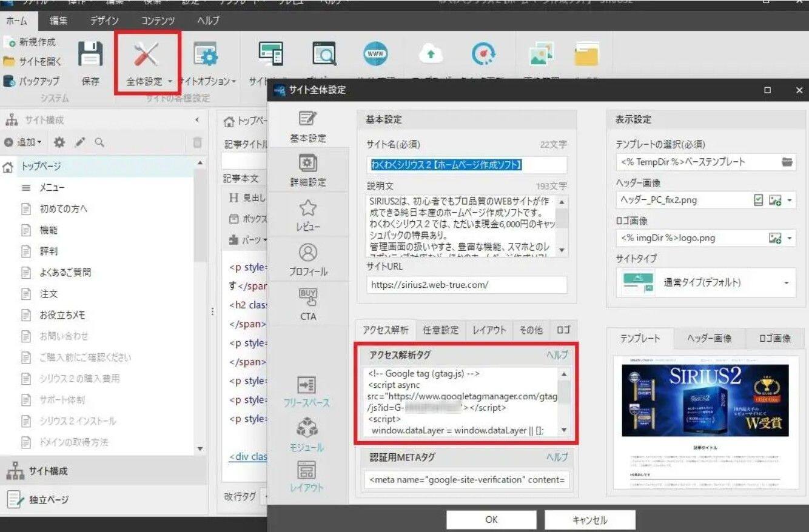
Task: Select お役立ちメモ page in tree
Action: [x=62, y=314]
